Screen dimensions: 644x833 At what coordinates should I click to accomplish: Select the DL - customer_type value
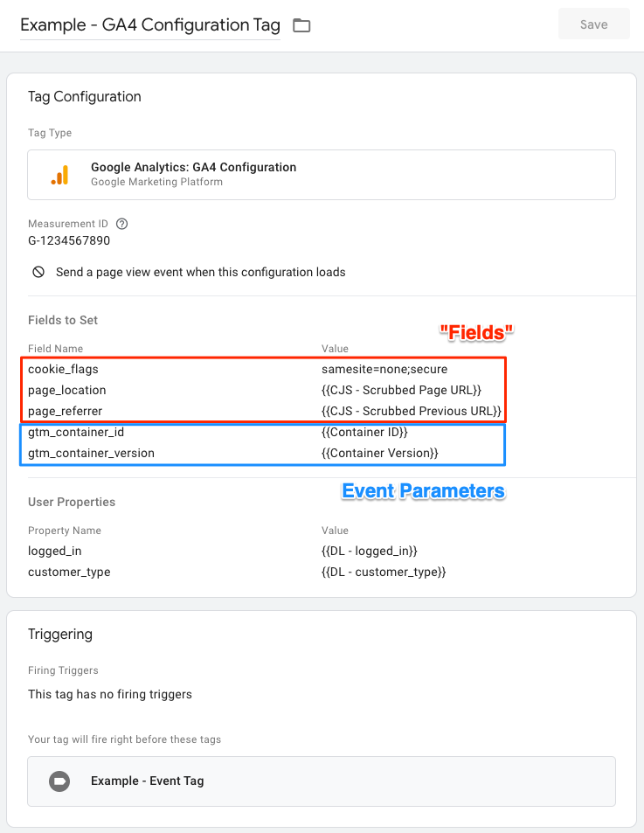click(384, 573)
